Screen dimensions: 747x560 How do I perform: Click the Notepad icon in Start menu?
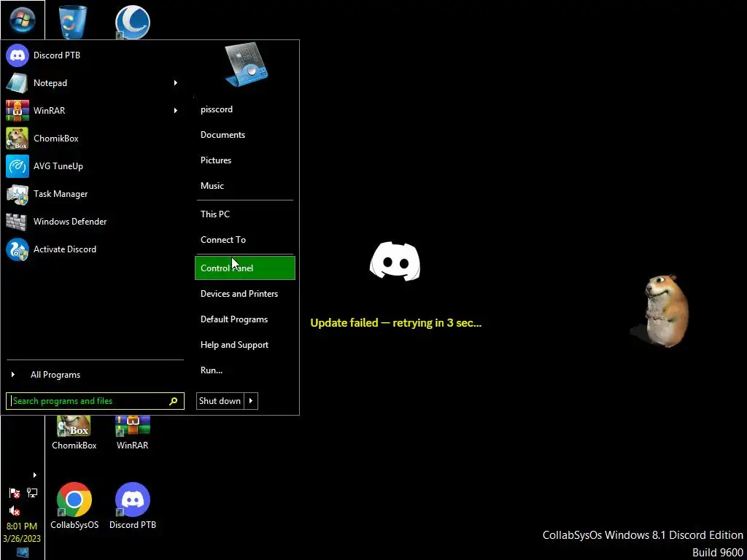tap(18, 83)
